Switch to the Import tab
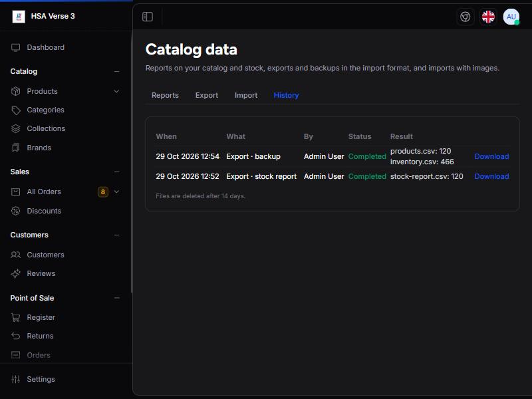Image resolution: width=532 pixels, height=399 pixels. click(x=246, y=95)
